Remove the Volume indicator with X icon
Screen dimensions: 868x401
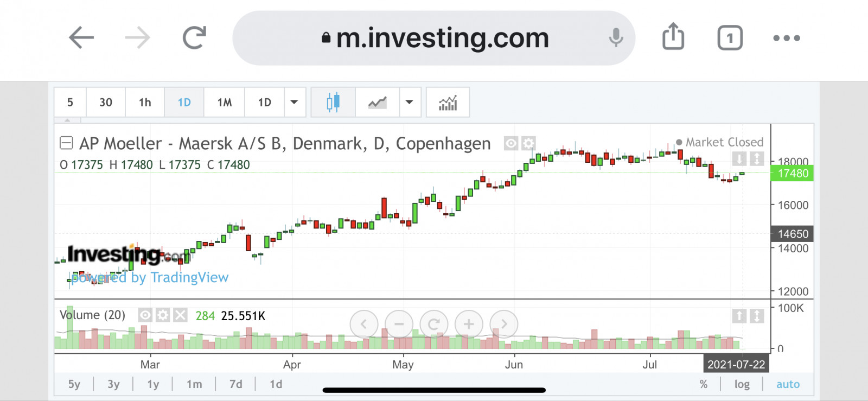(180, 315)
